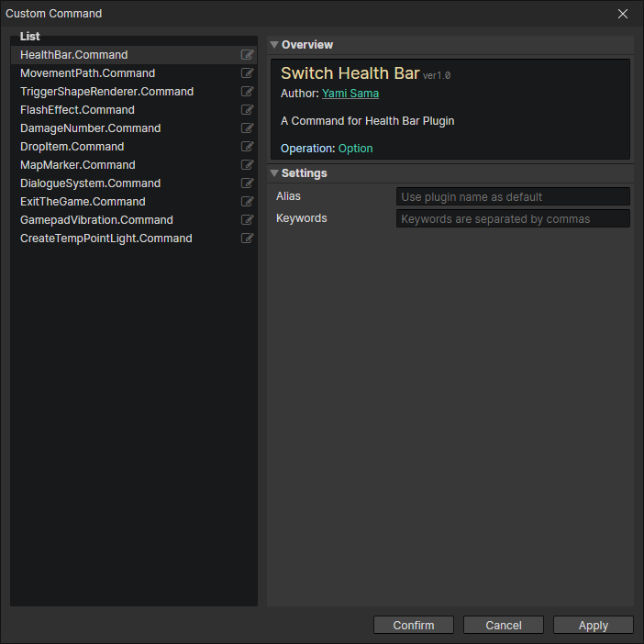Click edit icon for HealthBar.Command

pyautogui.click(x=247, y=55)
